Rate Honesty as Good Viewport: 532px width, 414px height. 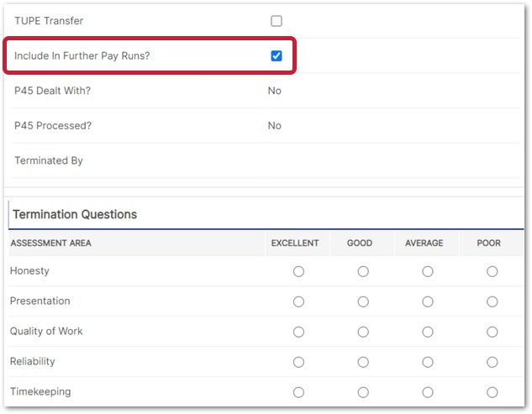pos(363,271)
